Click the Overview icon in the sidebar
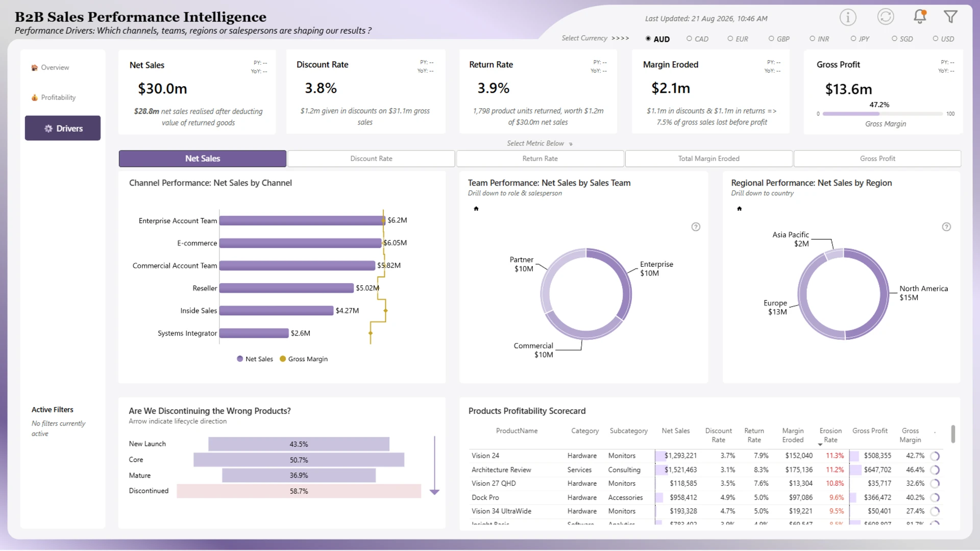Viewport: 980px width, 551px height. pyautogui.click(x=35, y=68)
